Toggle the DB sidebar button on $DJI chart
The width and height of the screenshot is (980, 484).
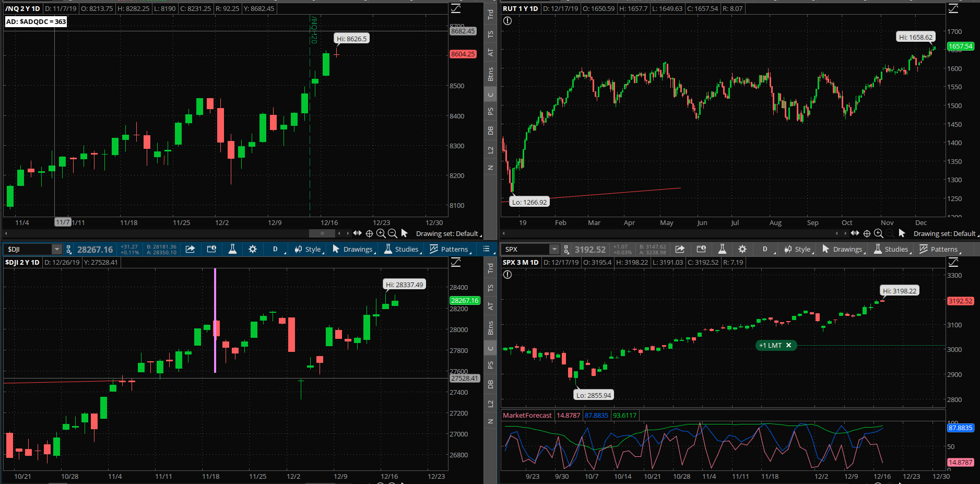pyautogui.click(x=490, y=384)
